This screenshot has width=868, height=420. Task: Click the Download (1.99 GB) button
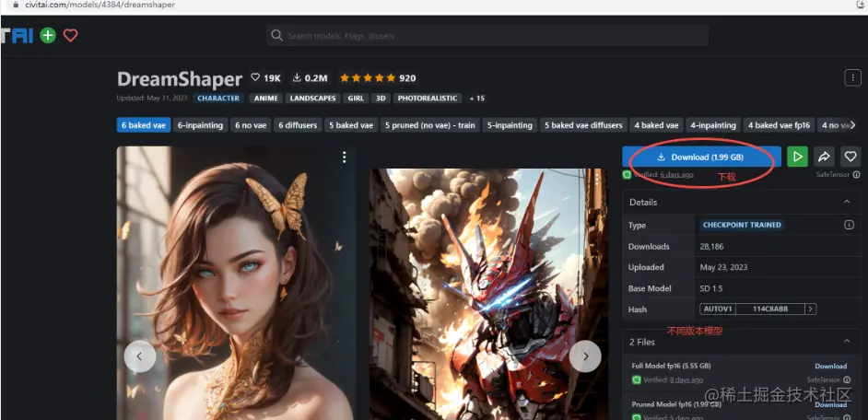tap(701, 157)
